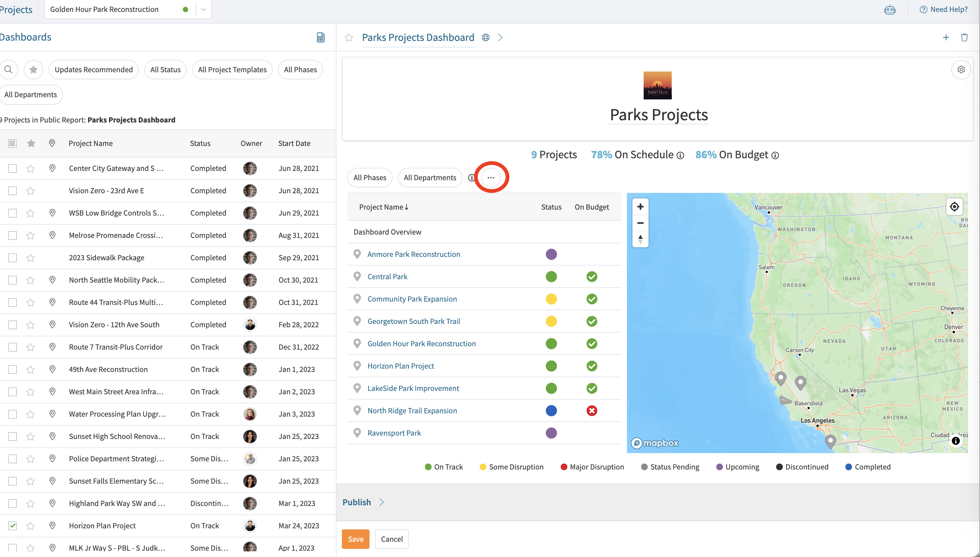Uncheck the Horizon Plan Project checkbox
The width and height of the screenshot is (980, 557).
[x=12, y=525]
